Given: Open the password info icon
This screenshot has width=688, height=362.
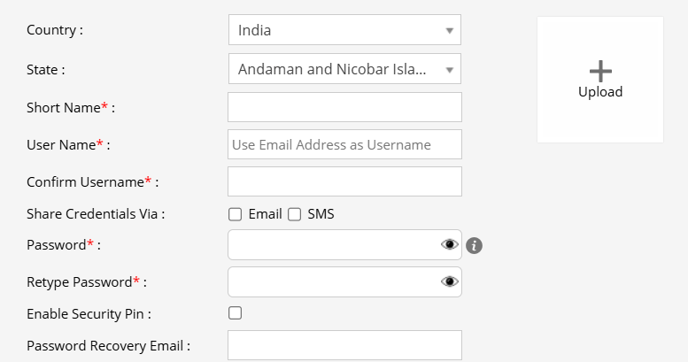Looking at the screenshot, I should pos(474,245).
